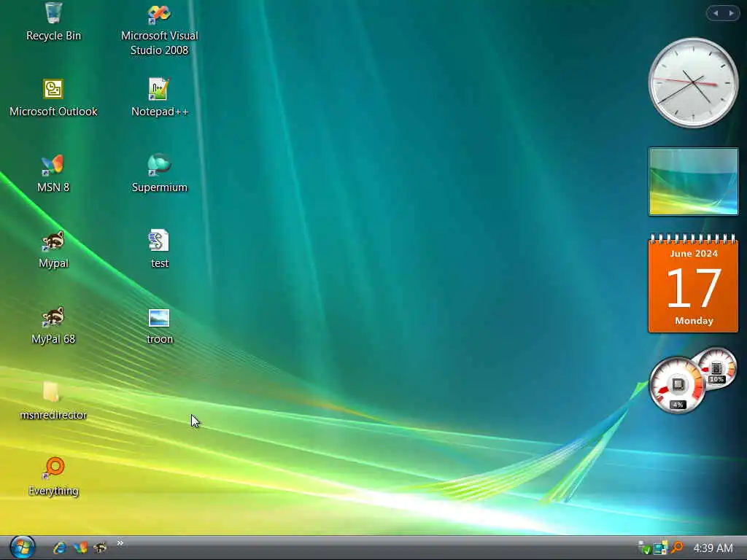Viewport: 747px width, 560px height.
Task: Expand the Quick Launch overflow chevron
Action: coord(120,542)
